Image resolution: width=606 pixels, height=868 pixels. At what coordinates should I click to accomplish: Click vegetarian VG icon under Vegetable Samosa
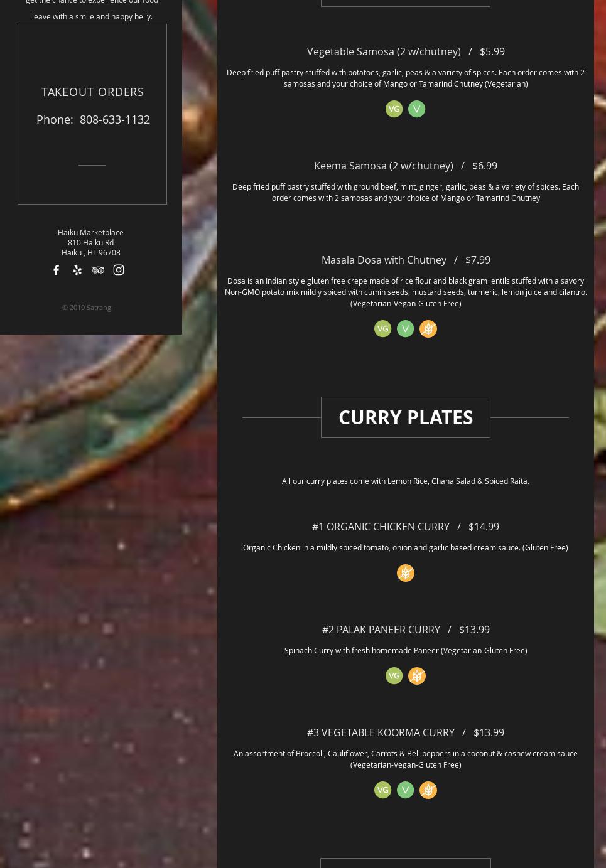(x=394, y=109)
